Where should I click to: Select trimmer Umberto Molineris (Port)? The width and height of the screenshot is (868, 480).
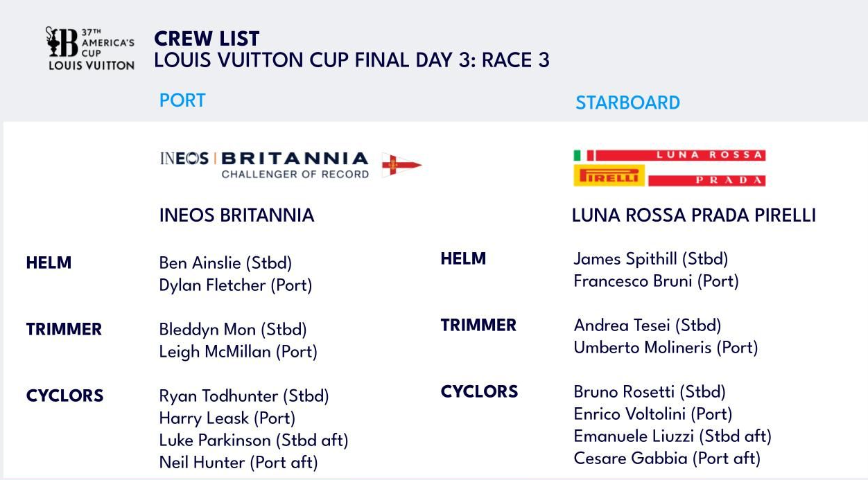pyautogui.click(x=666, y=348)
